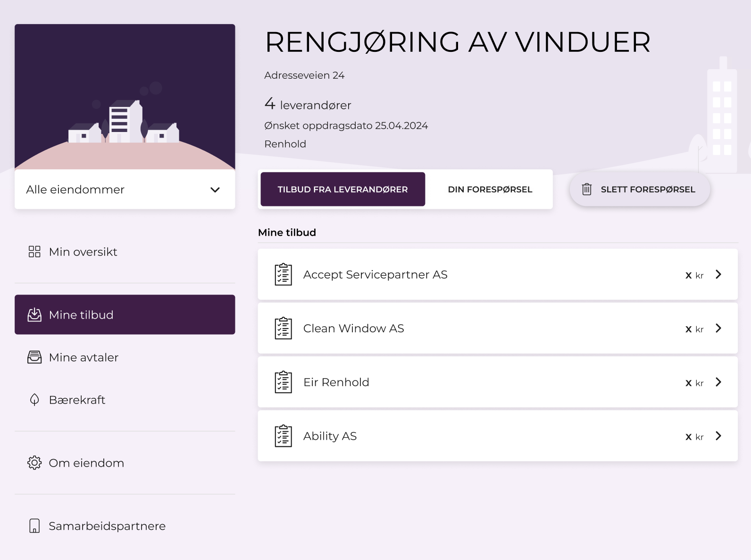Click checklist icon for Clean Window AS
This screenshot has height=560, width=751.
[284, 328]
